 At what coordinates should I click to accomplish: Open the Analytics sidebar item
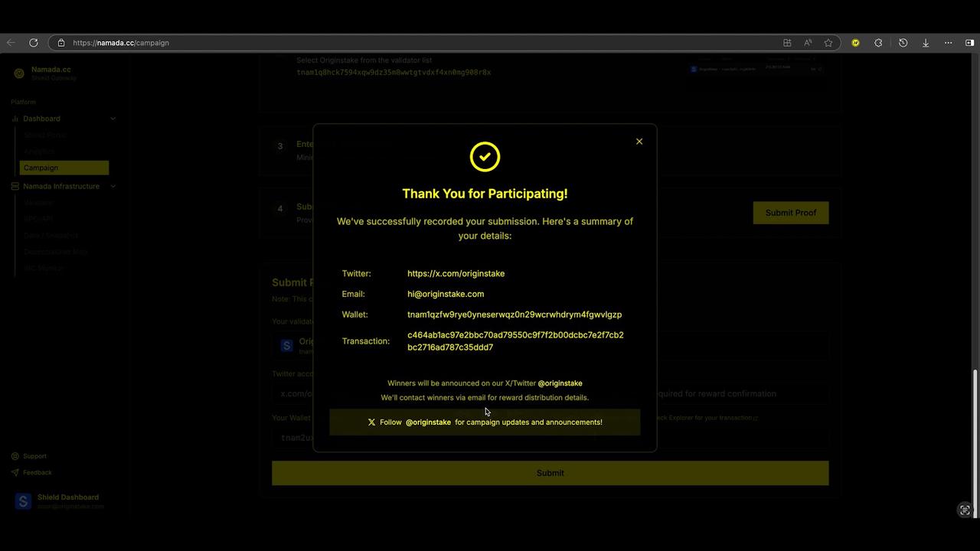39,152
